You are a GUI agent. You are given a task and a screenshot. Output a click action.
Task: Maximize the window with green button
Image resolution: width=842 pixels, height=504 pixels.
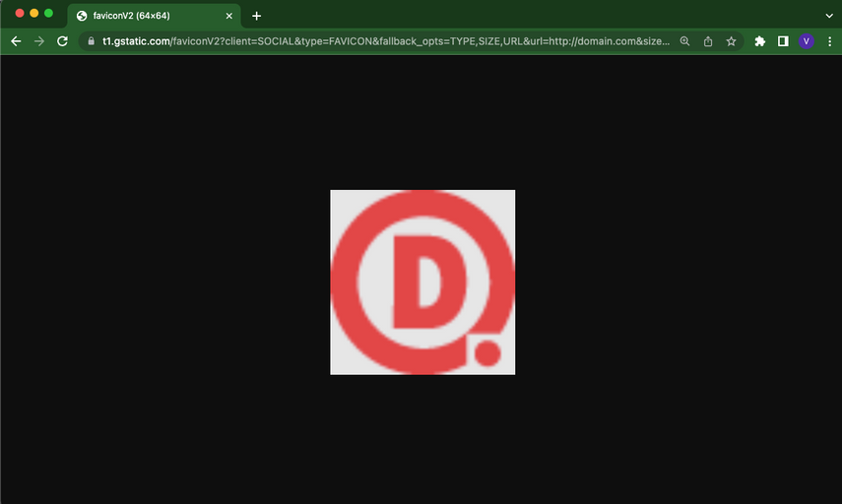pyautogui.click(x=49, y=14)
